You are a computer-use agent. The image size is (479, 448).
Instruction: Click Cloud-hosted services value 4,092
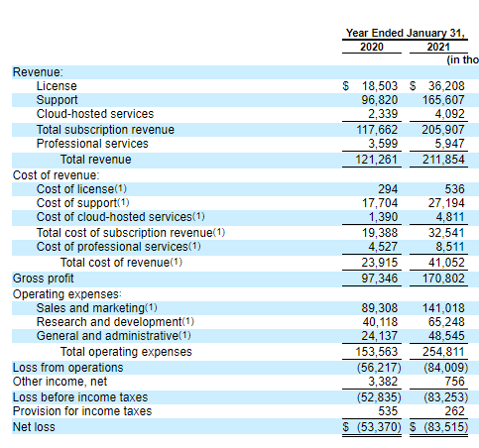pyautogui.click(x=449, y=114)
